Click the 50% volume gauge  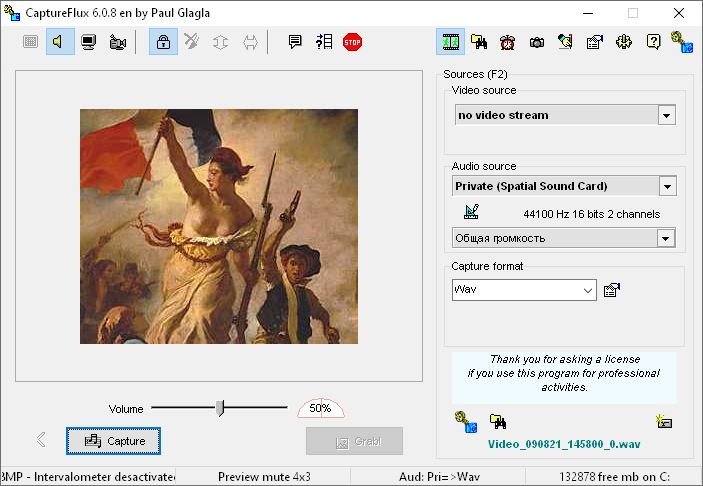click(321, 408)
